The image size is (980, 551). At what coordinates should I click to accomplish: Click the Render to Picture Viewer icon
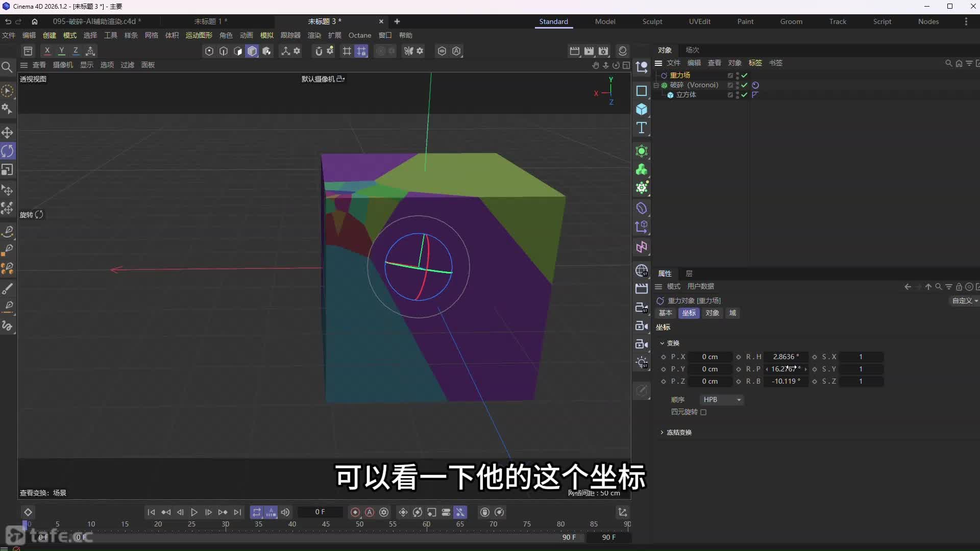point(589,51)
